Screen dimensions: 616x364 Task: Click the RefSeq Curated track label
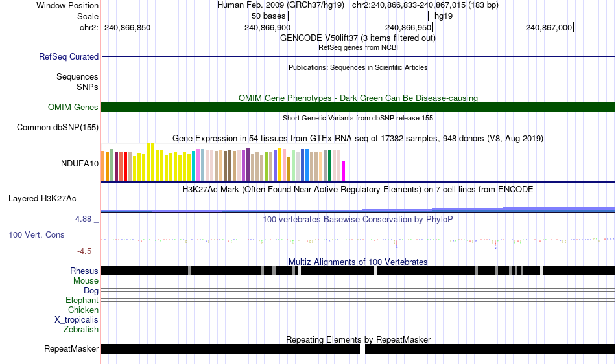pyautogui.click(x=69, y=56)
